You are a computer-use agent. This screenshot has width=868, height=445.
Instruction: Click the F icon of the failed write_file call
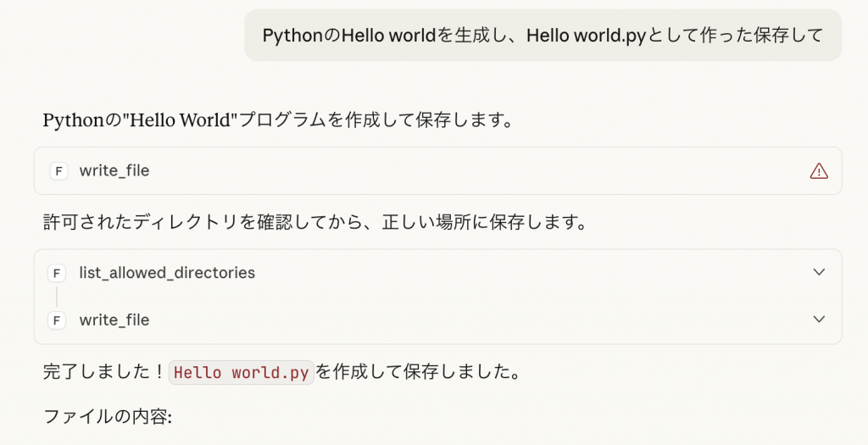[x=58, y=171]
